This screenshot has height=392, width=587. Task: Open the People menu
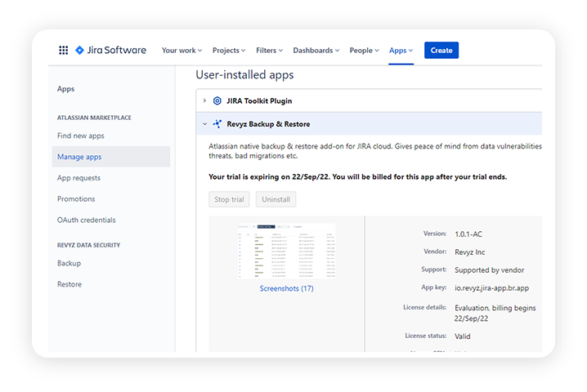[365, 51]
